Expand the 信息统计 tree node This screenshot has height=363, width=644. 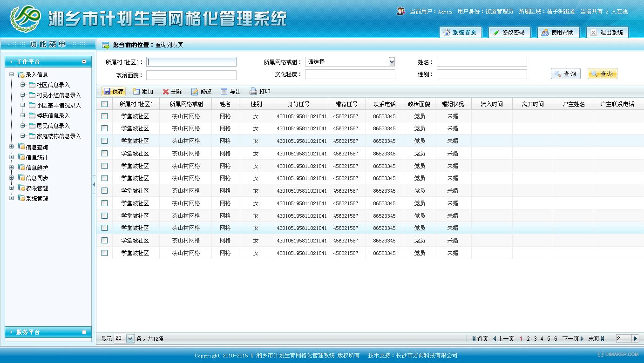click(x=12, y=157)
